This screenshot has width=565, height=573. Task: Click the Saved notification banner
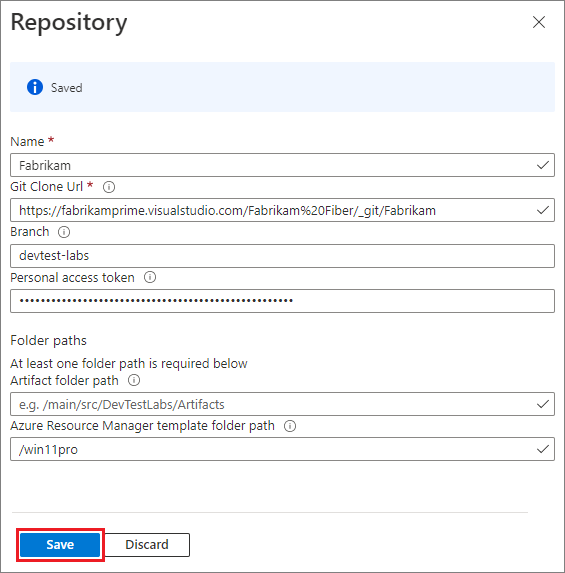click(x=282, y=87)
